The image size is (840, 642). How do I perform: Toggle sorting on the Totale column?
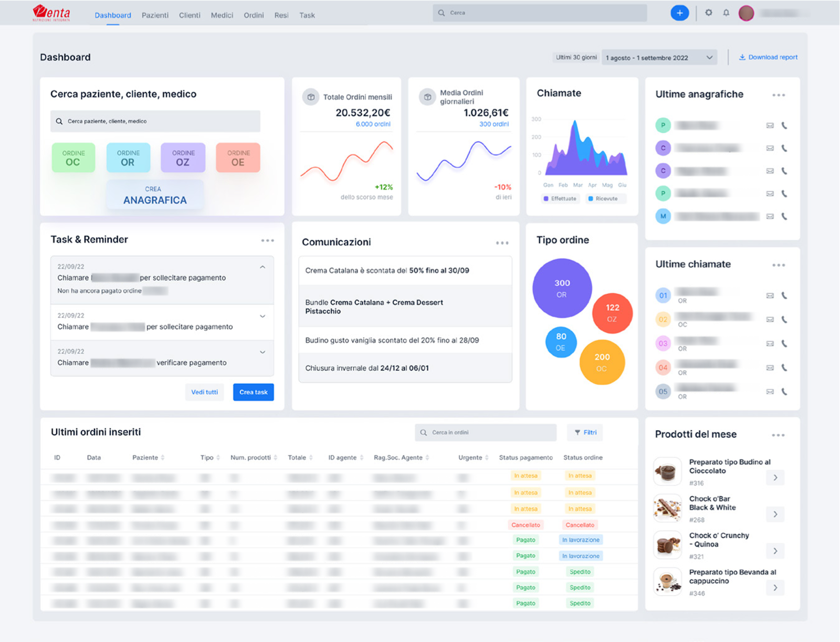311,457
